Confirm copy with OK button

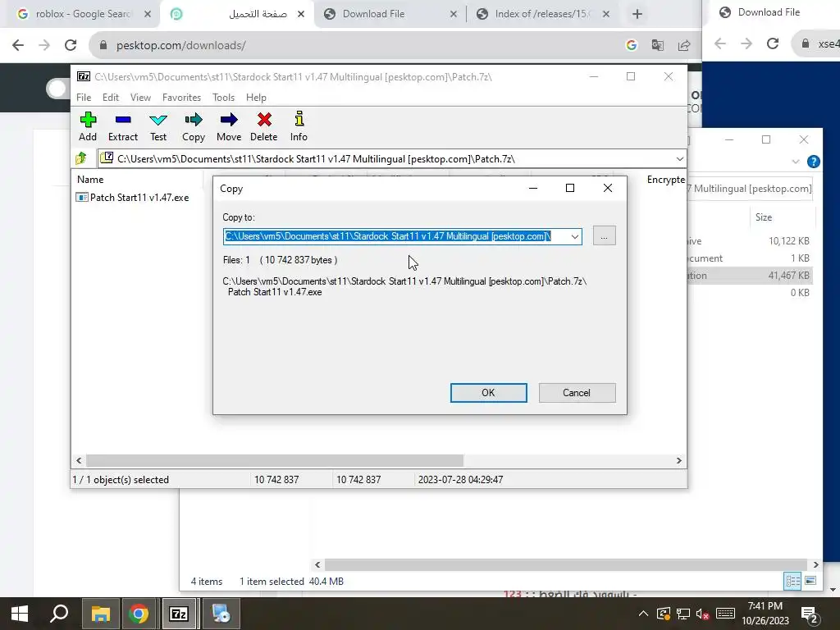(x=488, y=393)
